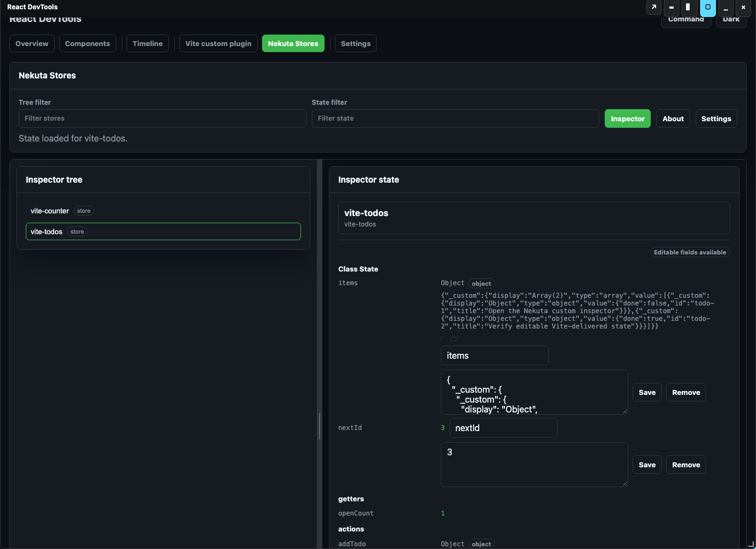The height and width of the screenshot is (549, 756).
Task: Click the side dock panel icon
Action: point(688,7)
